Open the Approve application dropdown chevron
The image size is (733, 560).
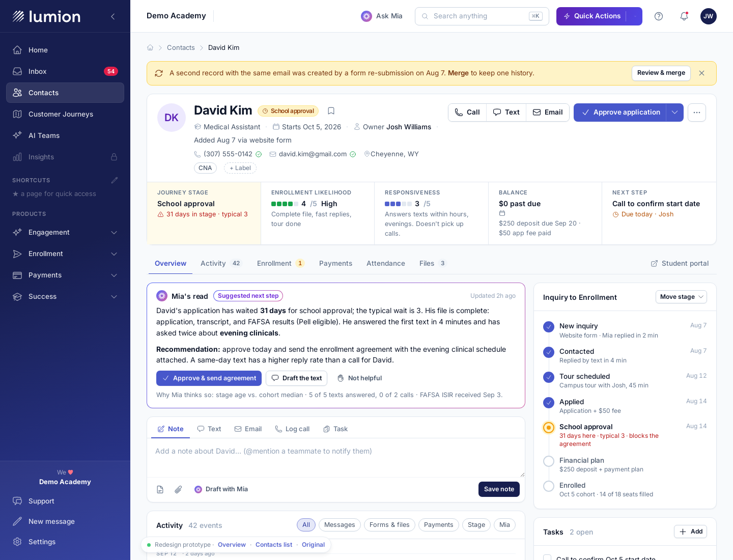point(675,113)
